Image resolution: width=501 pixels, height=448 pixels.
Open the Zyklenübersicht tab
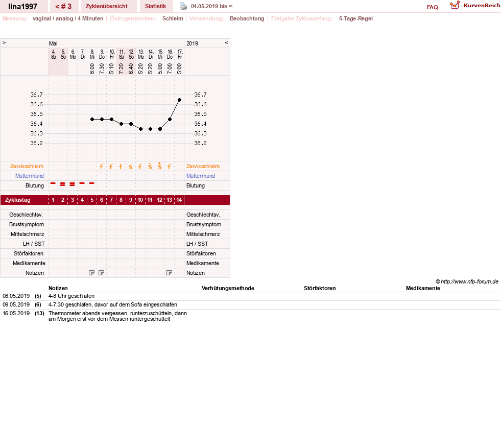click(x=106, y=7)
